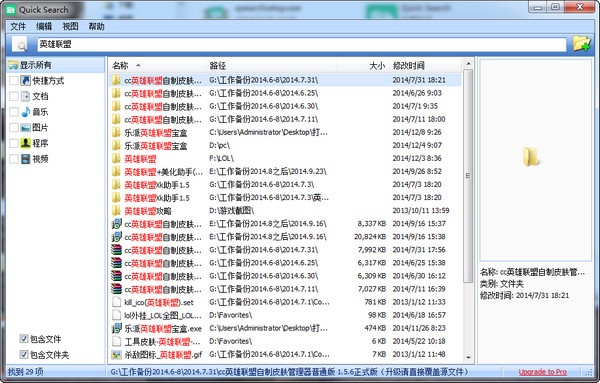Image resolution: width=600 pixels, height=383 pixels.
Task: Click the archive icon of the 7,027 KB file
Action: tap(116, 289)
